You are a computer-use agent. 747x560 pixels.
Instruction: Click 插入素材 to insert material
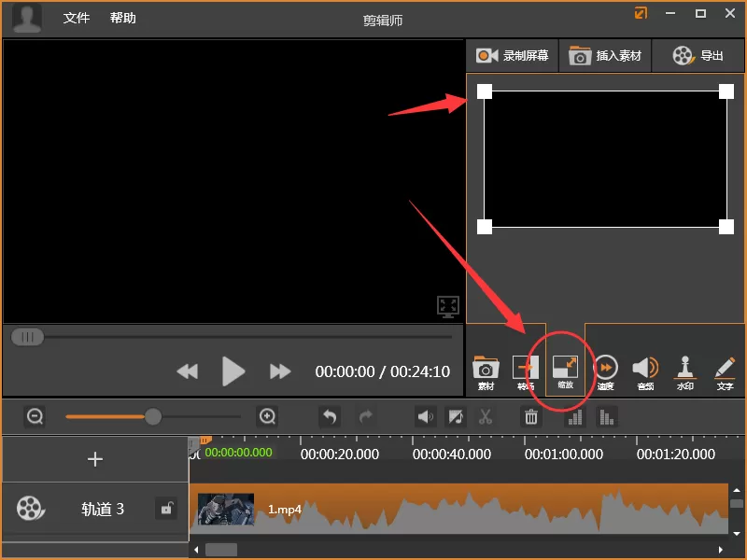[605, 56]
